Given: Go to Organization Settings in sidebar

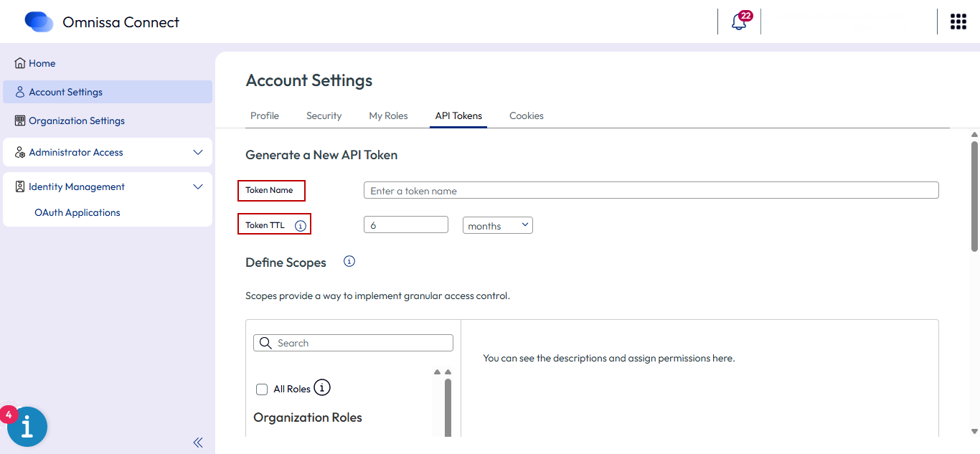Looking at the screenshot, I should click(77, 121).
